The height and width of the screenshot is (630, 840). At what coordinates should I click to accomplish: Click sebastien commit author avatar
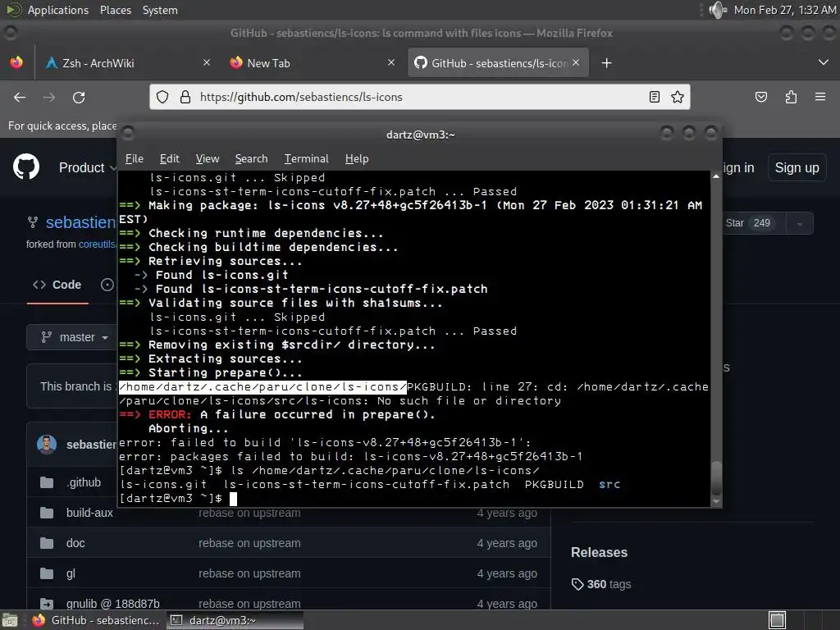click(x=47, y=444)
